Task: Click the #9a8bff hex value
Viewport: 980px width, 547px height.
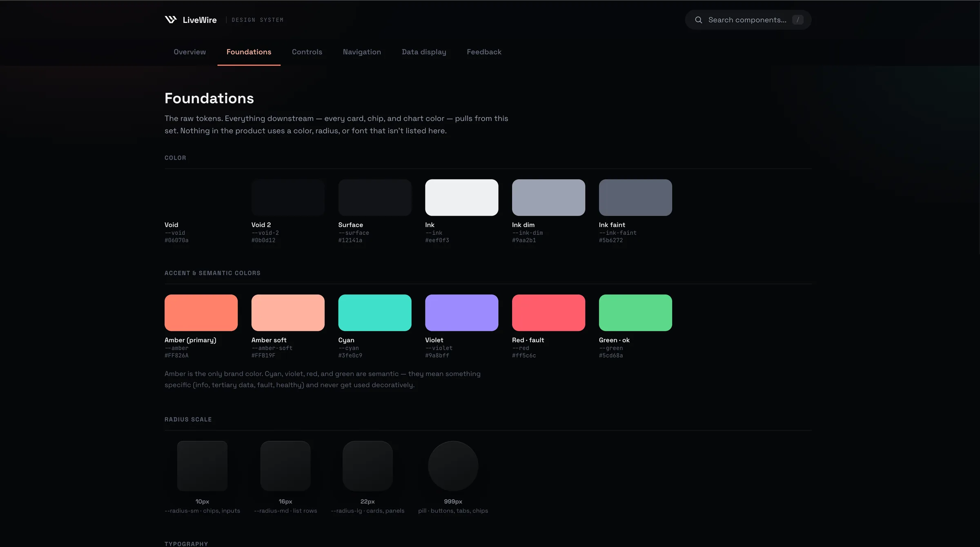Action: [x=437, y=355]
